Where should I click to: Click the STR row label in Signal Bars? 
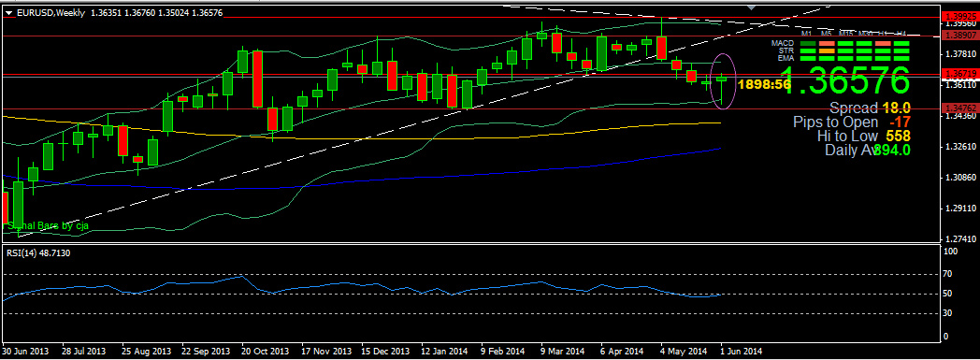tap(786, 50)
